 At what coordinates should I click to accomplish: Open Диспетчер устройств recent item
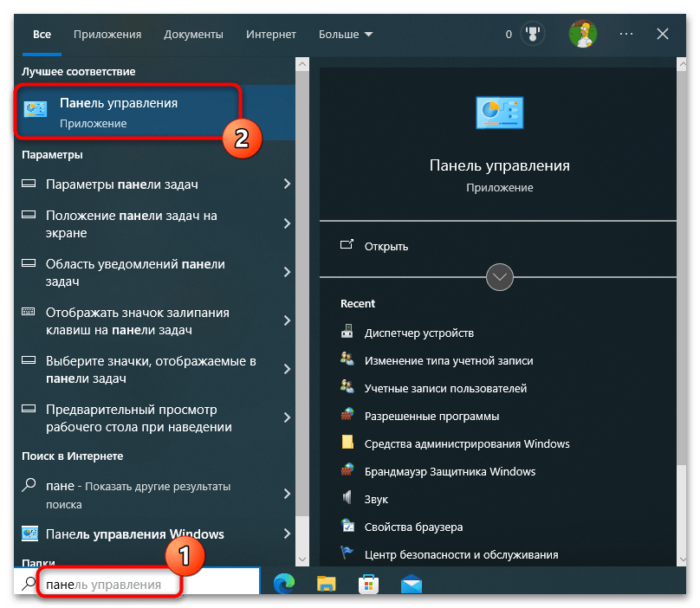click(x=418, y=333)
